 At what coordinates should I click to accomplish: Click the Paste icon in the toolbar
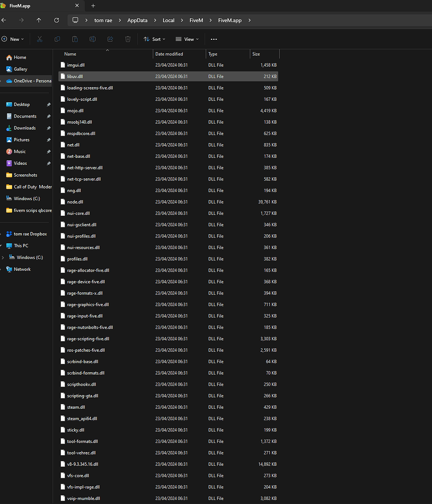pos(75,39)
